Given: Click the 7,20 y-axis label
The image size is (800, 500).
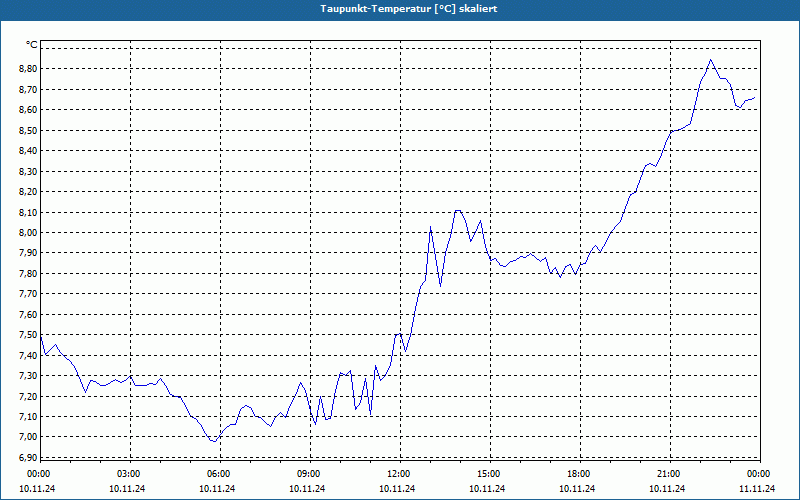Looking at the screenshot, I should [28, 396].
